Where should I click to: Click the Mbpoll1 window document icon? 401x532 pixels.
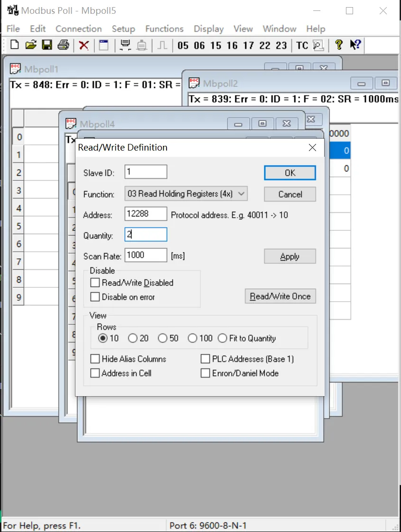pyautogui.click(x=15, y=68)
